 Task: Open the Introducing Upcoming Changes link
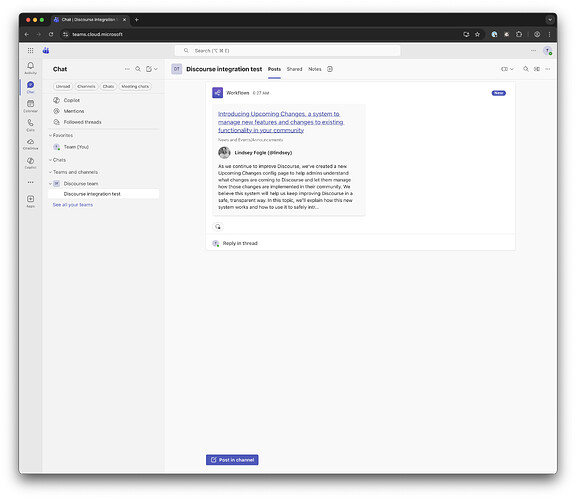point(280,122)
